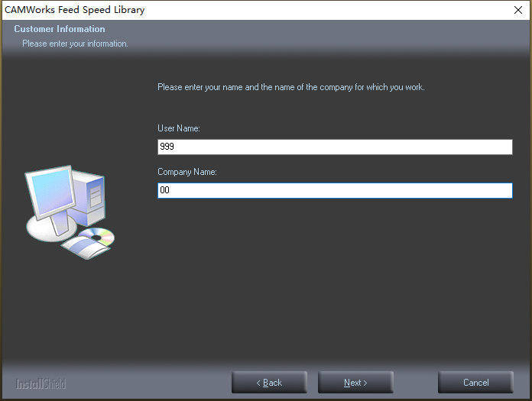
Task: Focus the User Name field
Action: point(335,147)
